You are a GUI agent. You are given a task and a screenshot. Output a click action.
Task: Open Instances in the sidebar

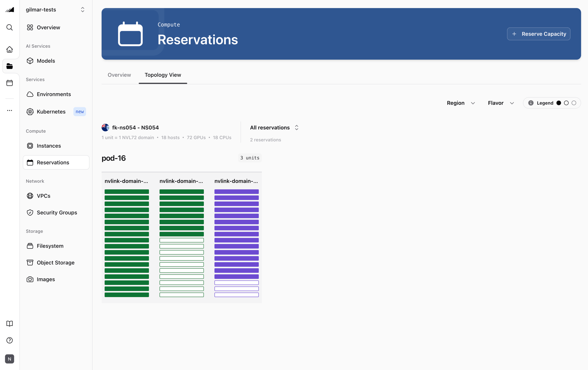click(56, 146)
